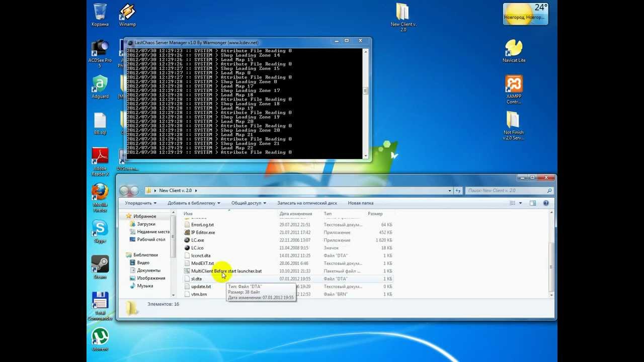Viewport: 644px width, 362px height.
Task: Select Избранное in navigation pane
Action: 144,216
